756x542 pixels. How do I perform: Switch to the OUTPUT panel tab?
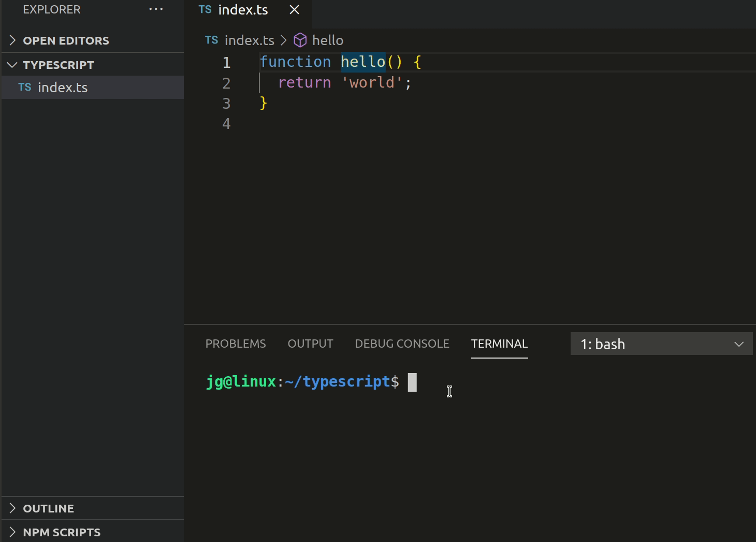pos(310,344)
